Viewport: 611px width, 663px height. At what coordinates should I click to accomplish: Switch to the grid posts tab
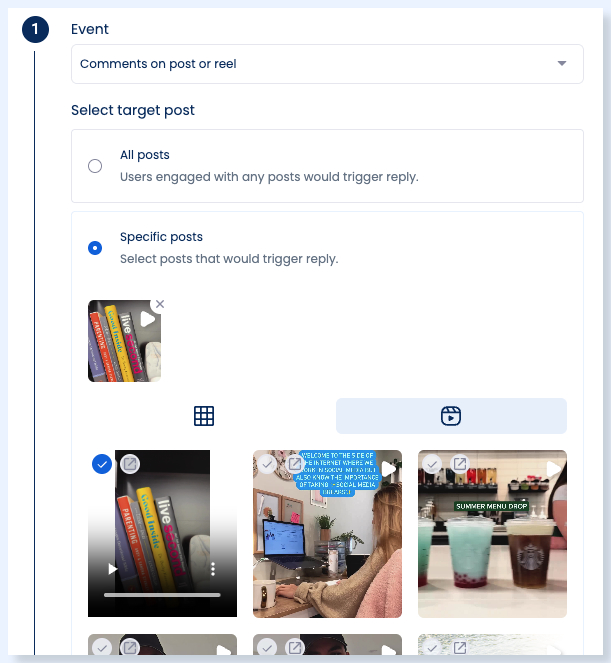tap(204, 416)
